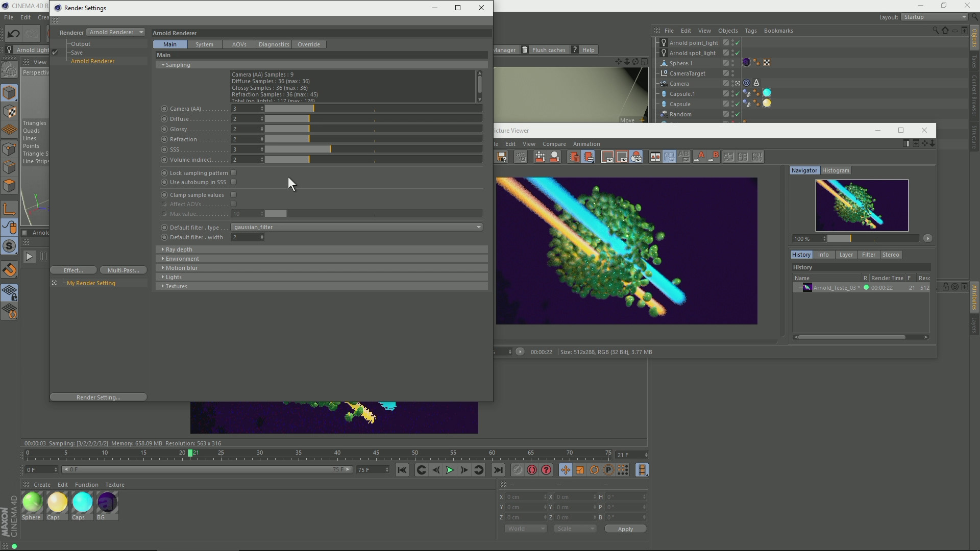This screenshot has width=980, height=551.
Task: Click Render region icon in Picture Viewer toolbar
Action: click(607, 157)
